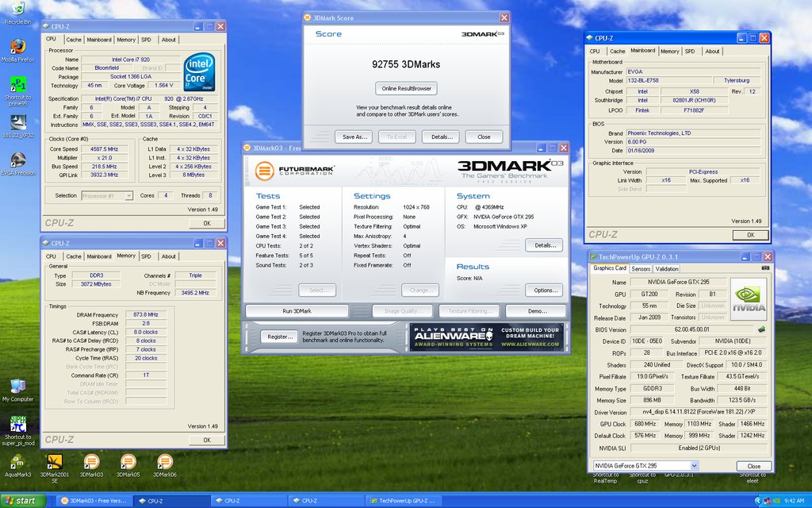Open Memory tab in the Mainboard CPU-Z window

[669, 52]
